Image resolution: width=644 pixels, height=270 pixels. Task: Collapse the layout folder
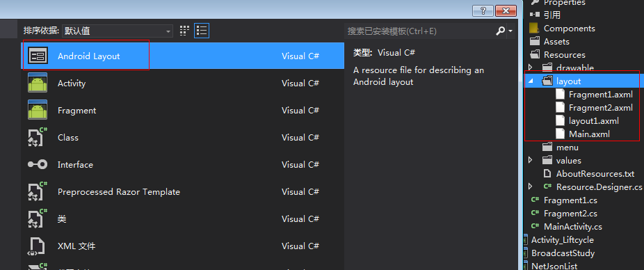coord(530,81)
